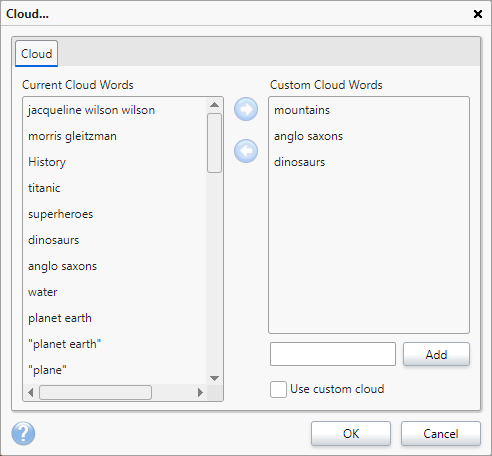
Task: Click the left arrow remove-from-custom icon
Action: pyautogui.click(x=246, y=151)
